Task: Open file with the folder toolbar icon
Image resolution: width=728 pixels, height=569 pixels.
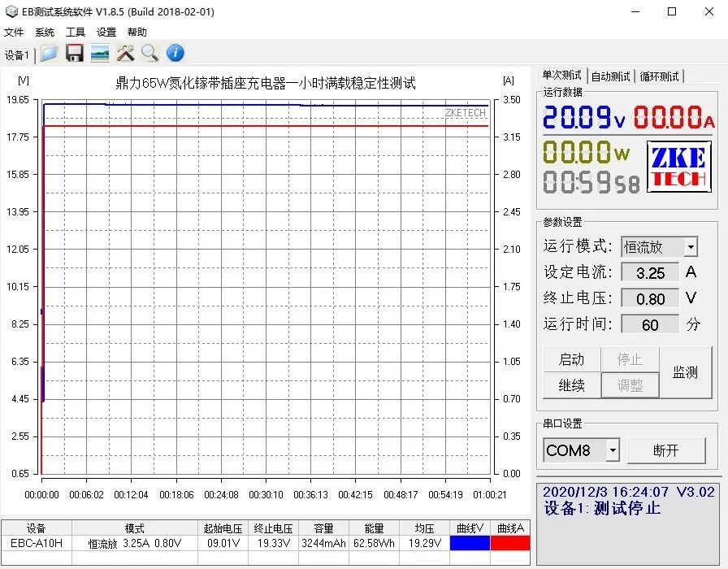Action: [x=49, y=54]
